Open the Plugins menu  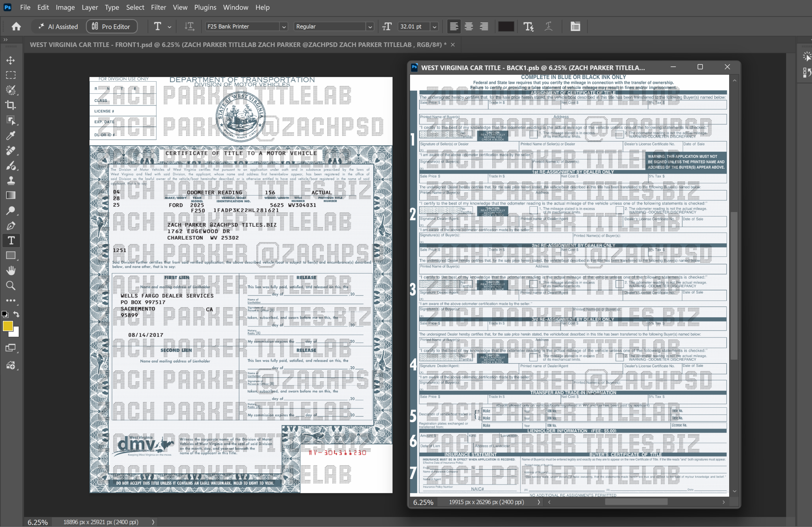pos(205,7)
